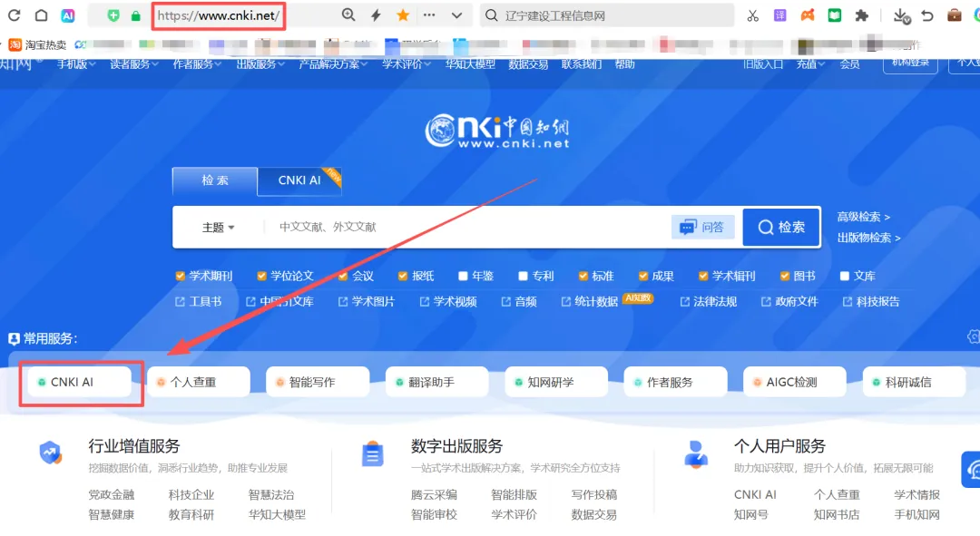The width and height of the screenshot is (980, 536).
Task: Expand the 出版服务 menu
Action: 260,63
